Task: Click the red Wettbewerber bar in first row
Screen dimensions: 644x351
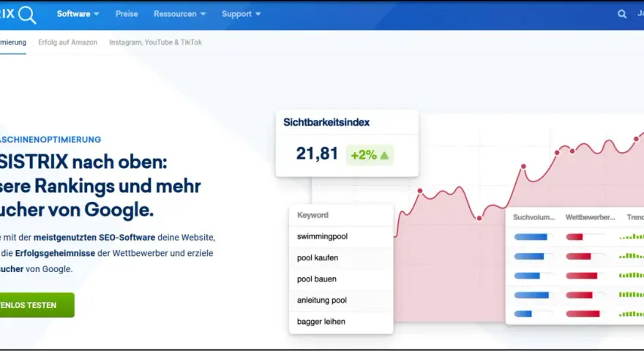Action: [574, 237]
